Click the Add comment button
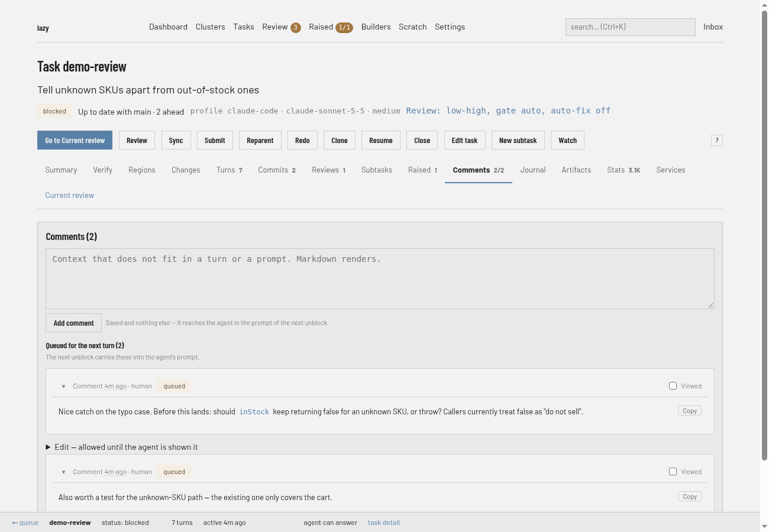Viewport: 769px width, 532px height. 73,323
